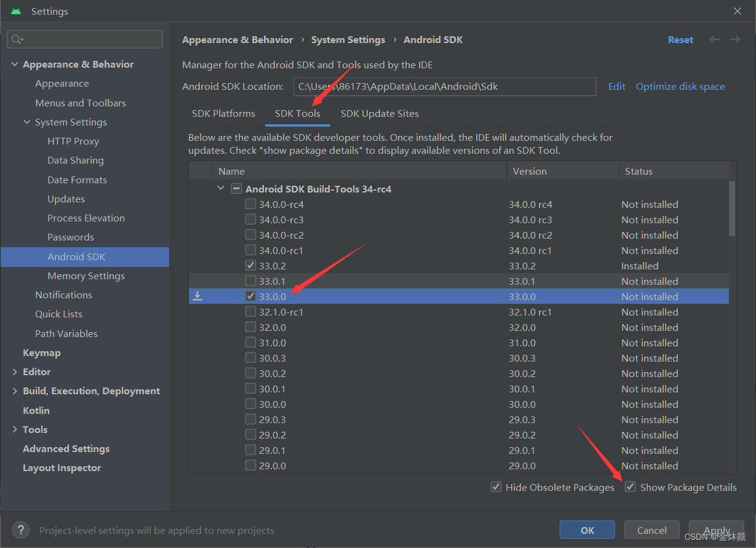Open Date Formats settings
The image size is (756, 548).
coord(77,180)
